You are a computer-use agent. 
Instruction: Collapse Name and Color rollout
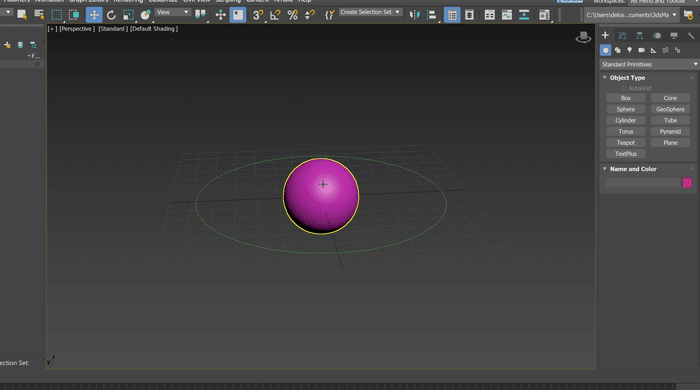(605, 169)
